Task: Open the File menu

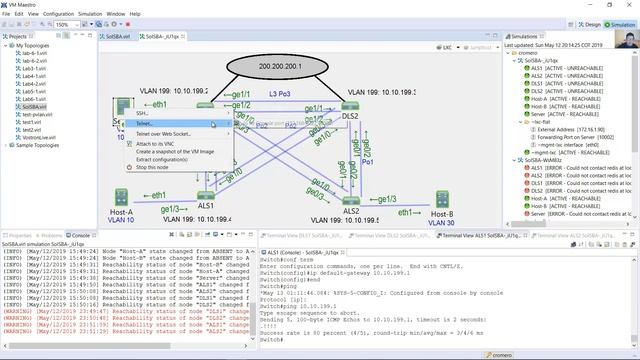Action: tap(6, 14)
